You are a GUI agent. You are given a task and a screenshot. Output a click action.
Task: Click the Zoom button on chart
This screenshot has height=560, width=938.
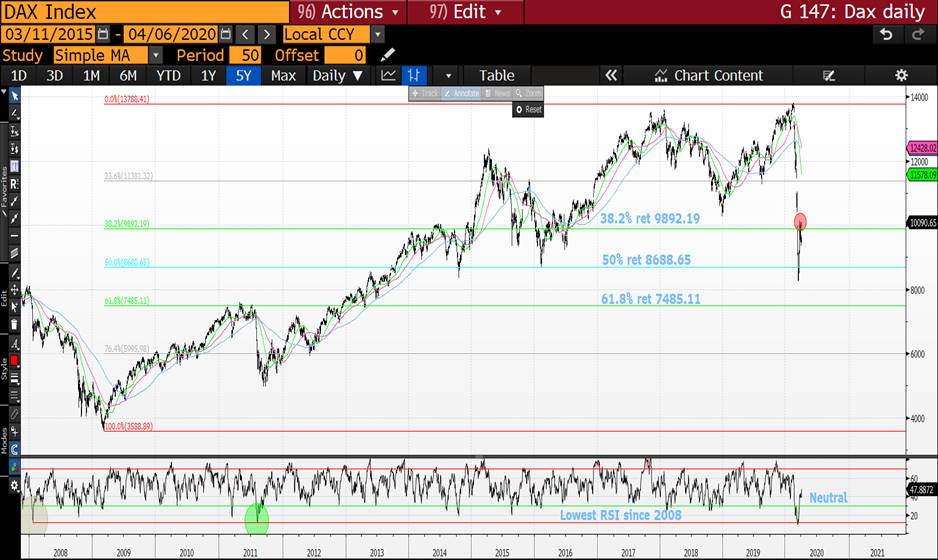528,93
